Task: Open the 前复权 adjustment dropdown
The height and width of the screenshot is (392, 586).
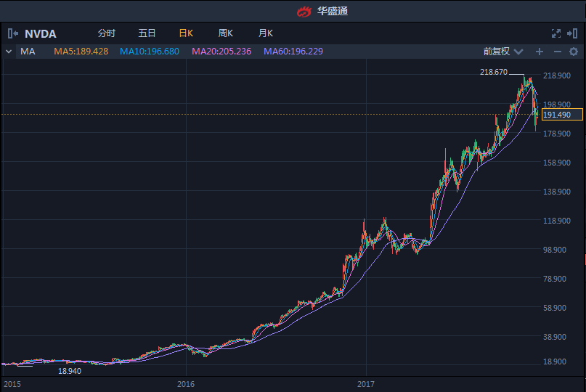Action: click(x=502, y=52)
